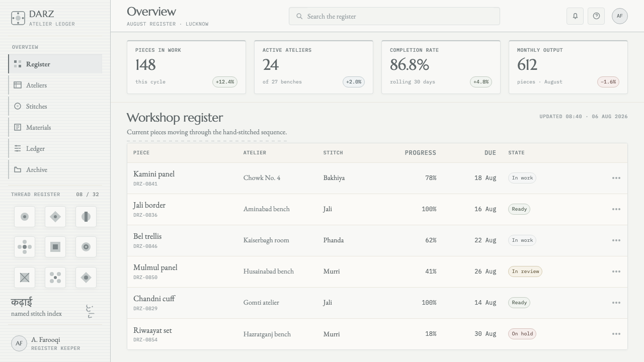Viewport: 644px width, 362px height.
Task: Open row menu for Riwaayat set
Action: click(616, 334)
